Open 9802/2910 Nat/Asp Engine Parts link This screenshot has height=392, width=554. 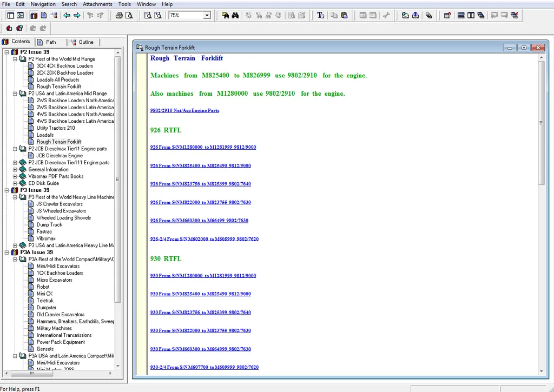[x=184, y=110]
